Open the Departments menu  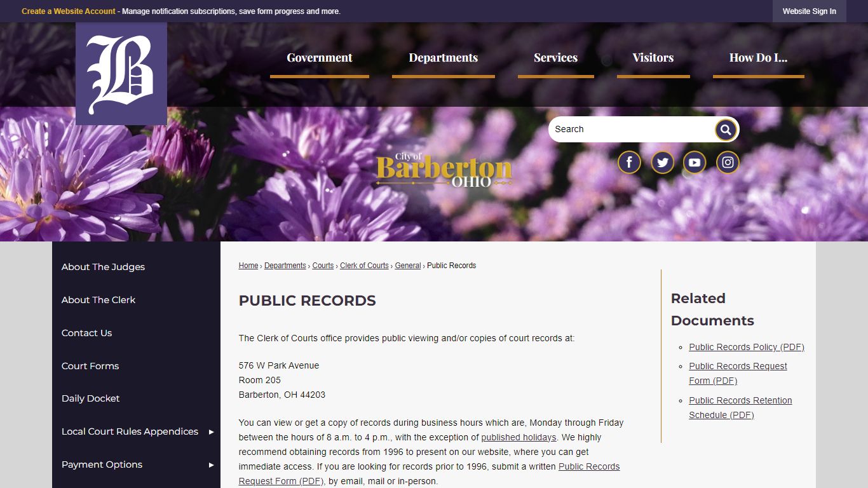[x=444, y=58]
